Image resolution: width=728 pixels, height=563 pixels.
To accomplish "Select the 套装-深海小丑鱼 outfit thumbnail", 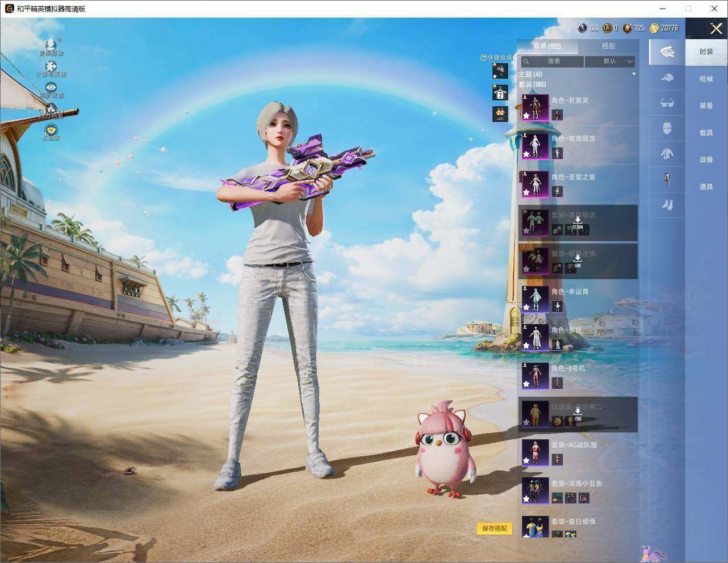I will pos(535,491).
